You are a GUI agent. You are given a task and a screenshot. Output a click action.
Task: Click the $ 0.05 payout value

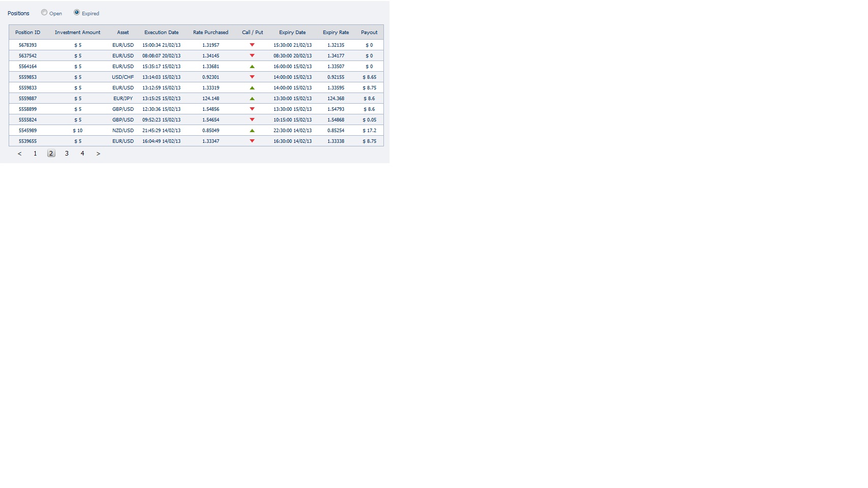[x=369, y=120]
